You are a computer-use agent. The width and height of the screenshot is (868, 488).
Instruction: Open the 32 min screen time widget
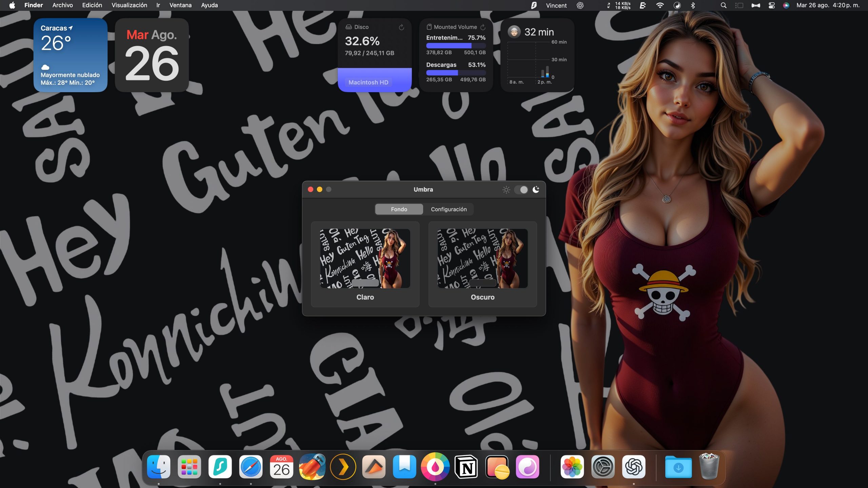(x=537, y=55)
